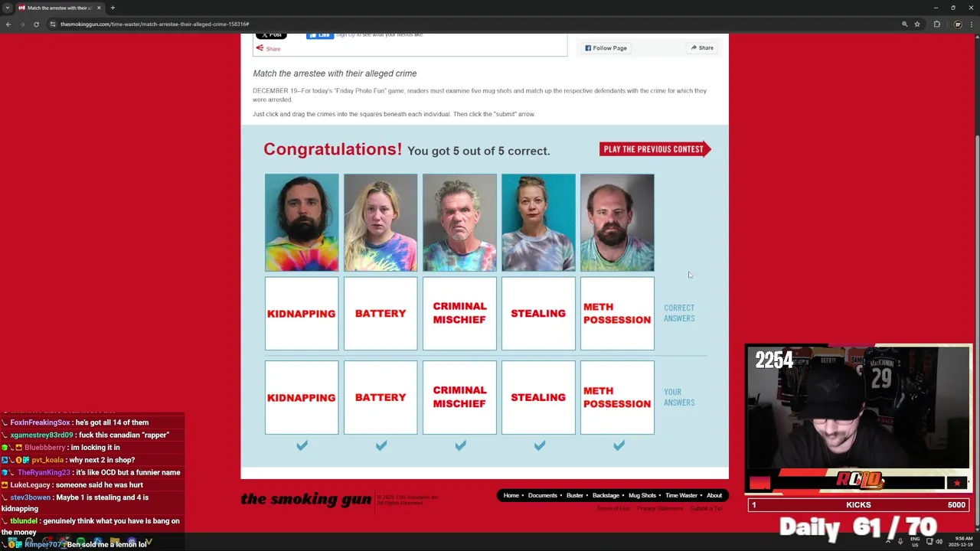The width and height of the screenshot is (980, 551).
Task: Open site information icon in address bar
Action: tap(53, 24)
